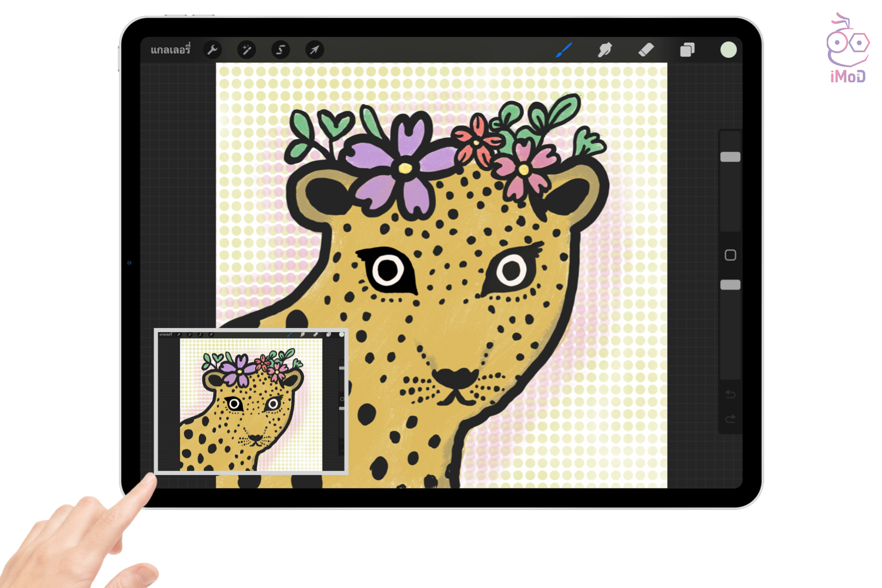Tap the leopard's black nose on canvas

click(455, 378)
